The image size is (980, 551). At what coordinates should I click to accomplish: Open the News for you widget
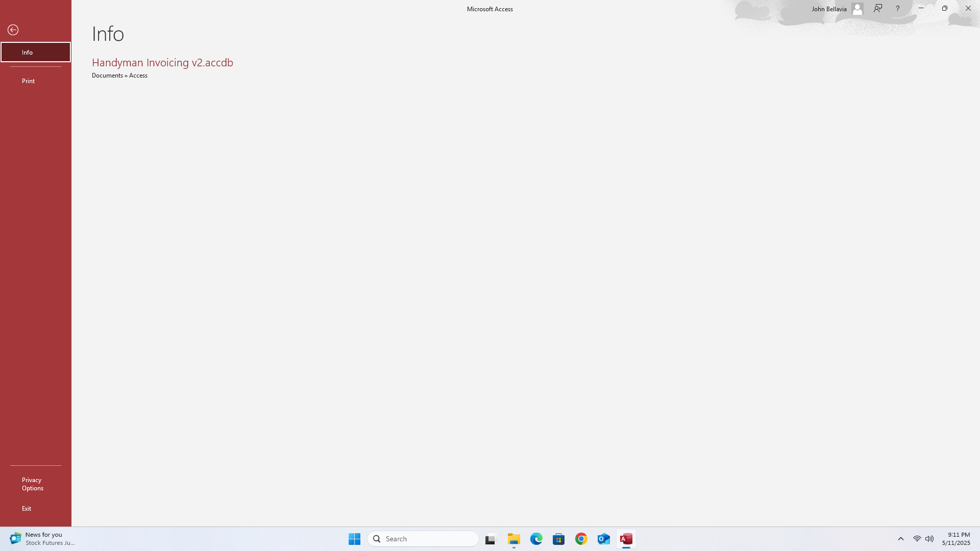click(42, 539)
